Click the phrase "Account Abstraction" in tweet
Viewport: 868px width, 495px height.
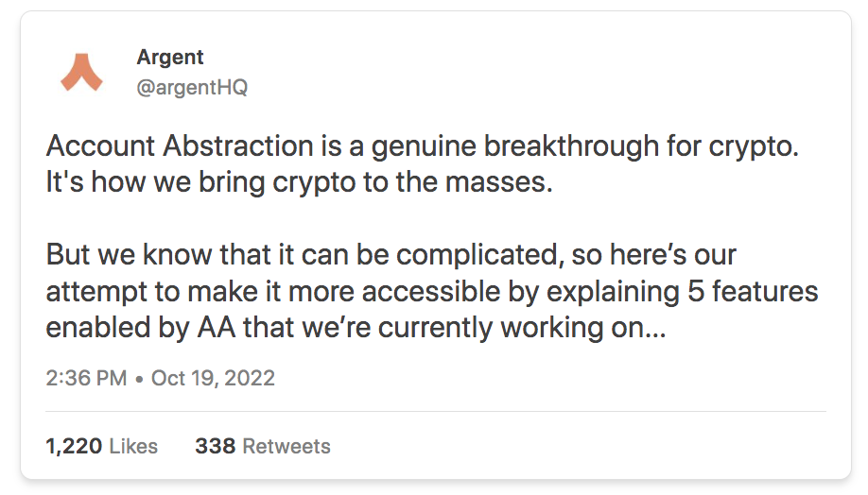click(180, 146)
